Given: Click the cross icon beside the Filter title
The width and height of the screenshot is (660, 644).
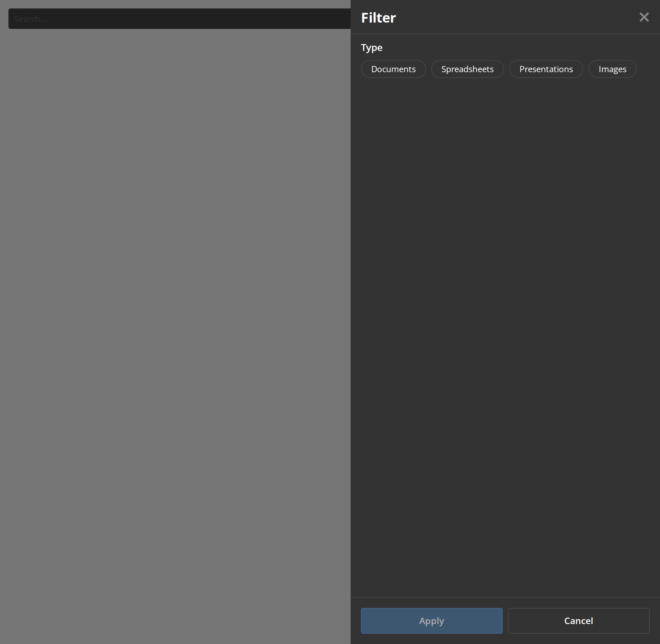Looking at the screenshot, I should click(644, 17).
